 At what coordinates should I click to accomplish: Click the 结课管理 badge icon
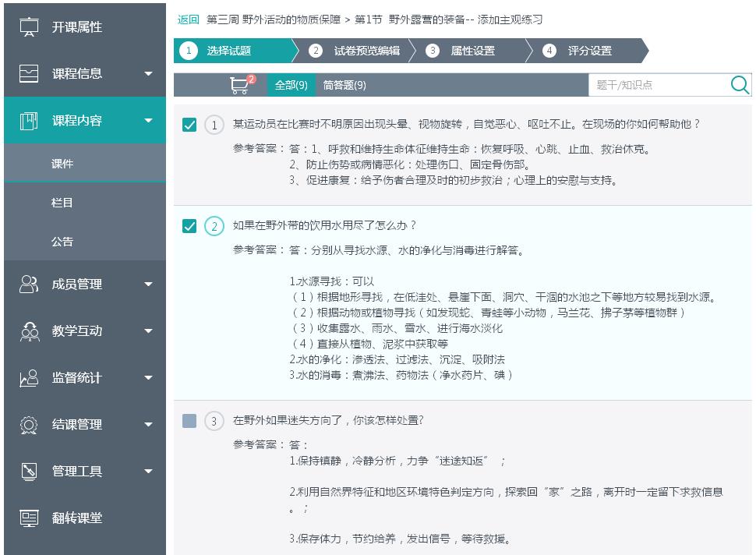click(29, 425)
